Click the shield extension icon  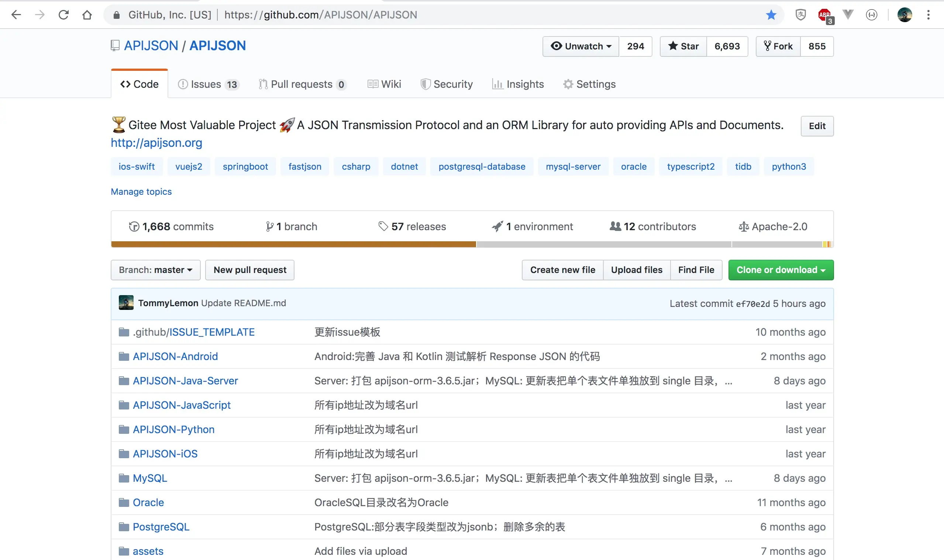pos(800,15)
